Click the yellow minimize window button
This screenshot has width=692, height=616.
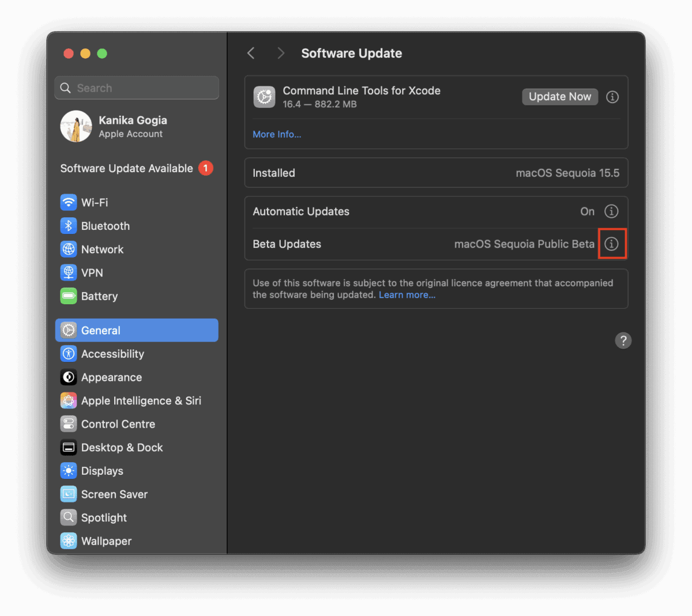85,54
